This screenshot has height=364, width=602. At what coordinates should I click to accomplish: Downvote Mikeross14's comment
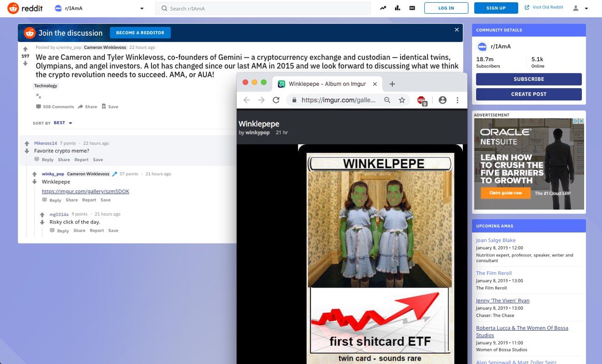(x=27, y=151)
